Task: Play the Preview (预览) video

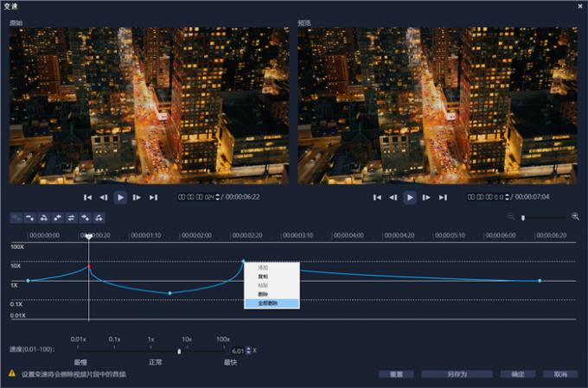Action: tap(410, 198)
